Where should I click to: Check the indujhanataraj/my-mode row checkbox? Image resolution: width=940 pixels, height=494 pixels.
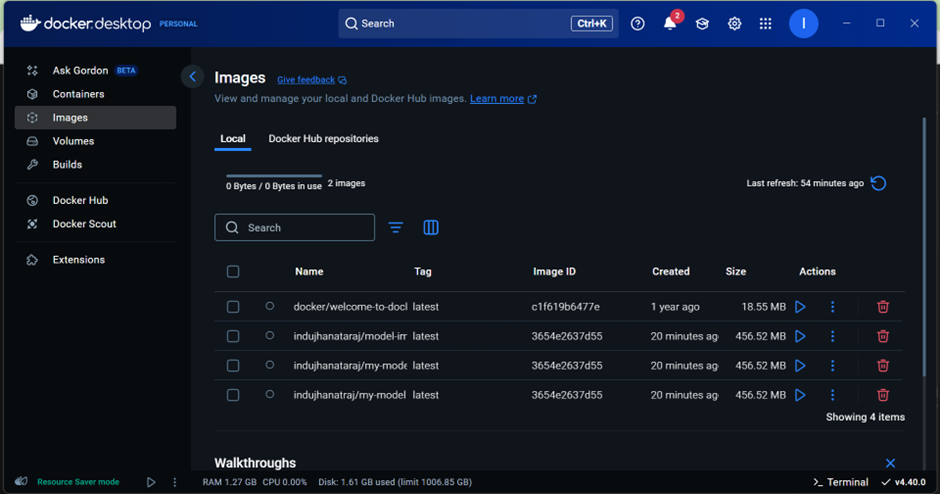233,366
